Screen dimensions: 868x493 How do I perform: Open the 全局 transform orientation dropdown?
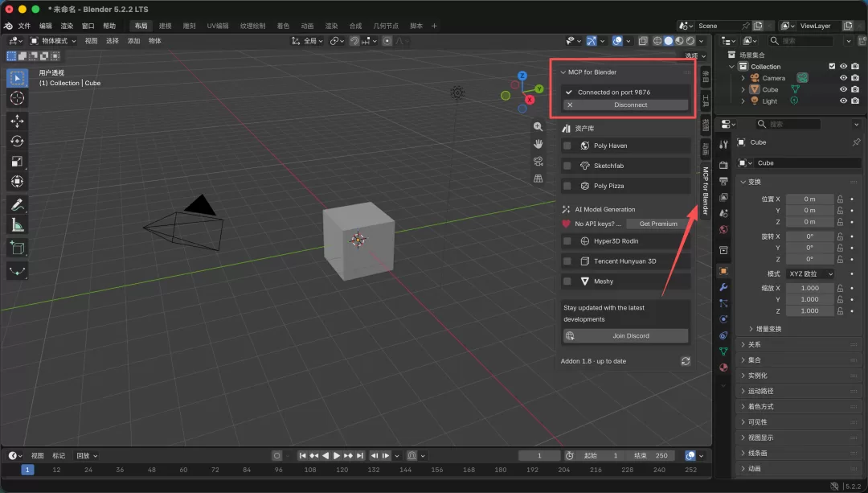tap(307, 41)
